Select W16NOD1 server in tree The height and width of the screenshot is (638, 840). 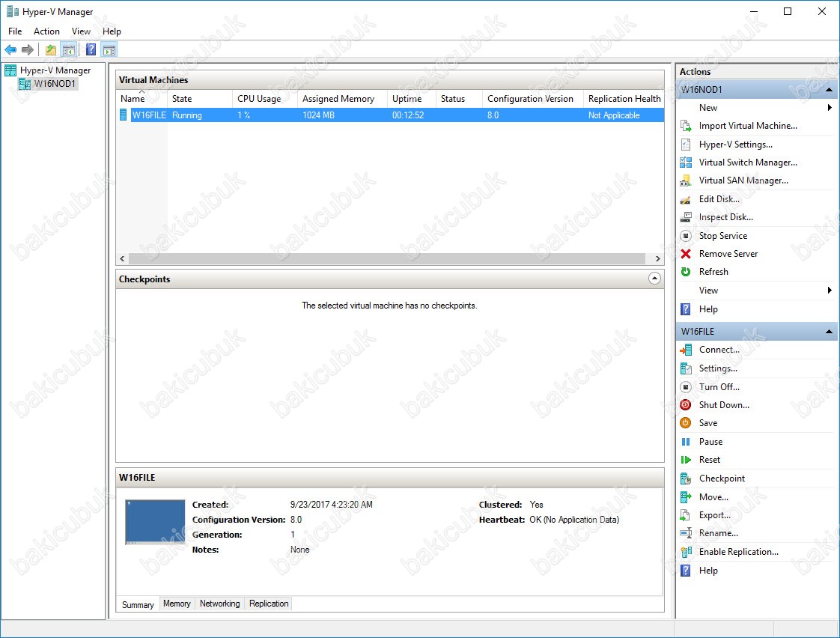55,84
